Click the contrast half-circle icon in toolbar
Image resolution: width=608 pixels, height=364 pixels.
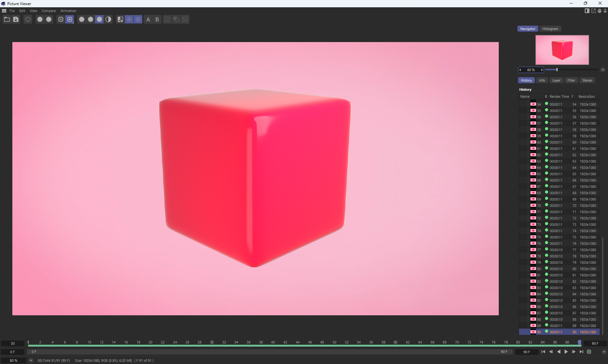[x=108, y=20]
